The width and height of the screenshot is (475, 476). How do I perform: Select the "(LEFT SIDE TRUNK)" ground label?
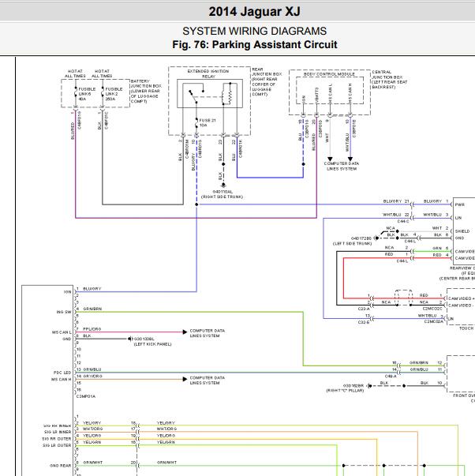point(352,243)
